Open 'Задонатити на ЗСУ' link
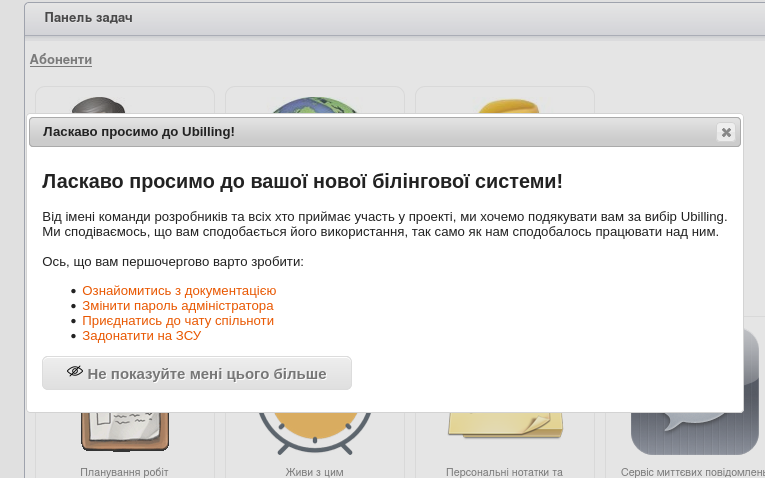The image size is (765, 478). point(141,336)
